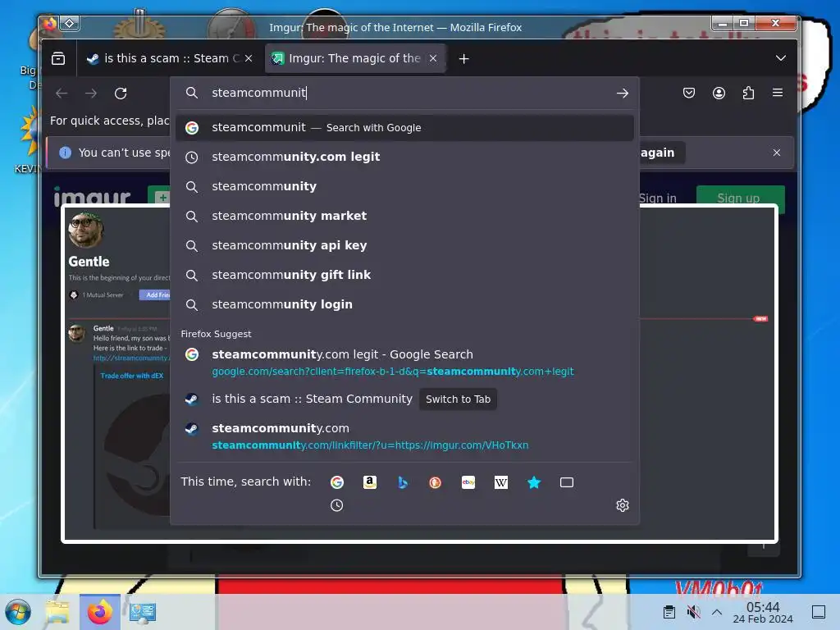Image resolution: width=840 pixels, height=630 pixels.
Task: Search this time with eBay icon
Action: click(468, 482)
